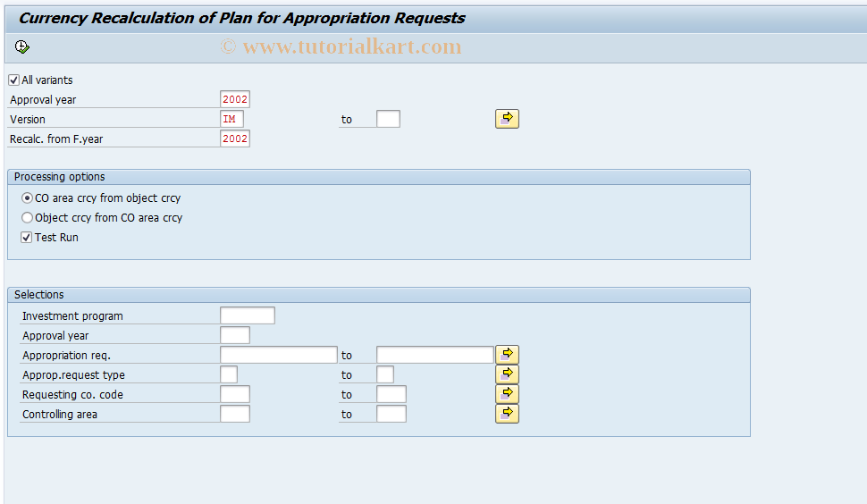Click the Approval year field in Selections
Screen dimensions: 867x504
click(x=235, y=335)
